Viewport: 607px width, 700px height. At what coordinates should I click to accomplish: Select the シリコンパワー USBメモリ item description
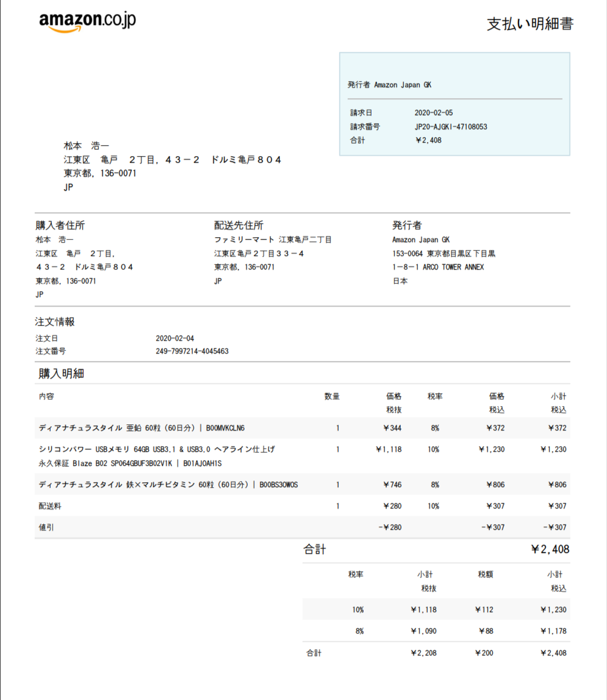pyautogui.click(x=157, y=449)
